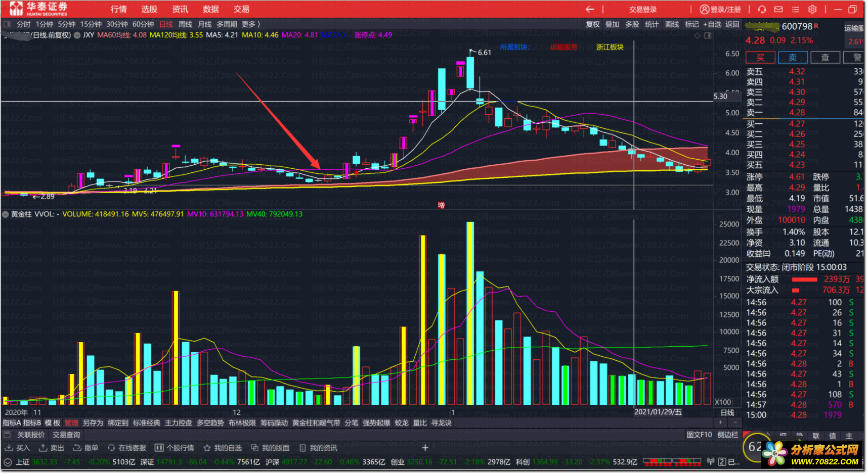Click the plus icon in bottom toolbar
The image size is (868, 474).
(x=425, y=448)
